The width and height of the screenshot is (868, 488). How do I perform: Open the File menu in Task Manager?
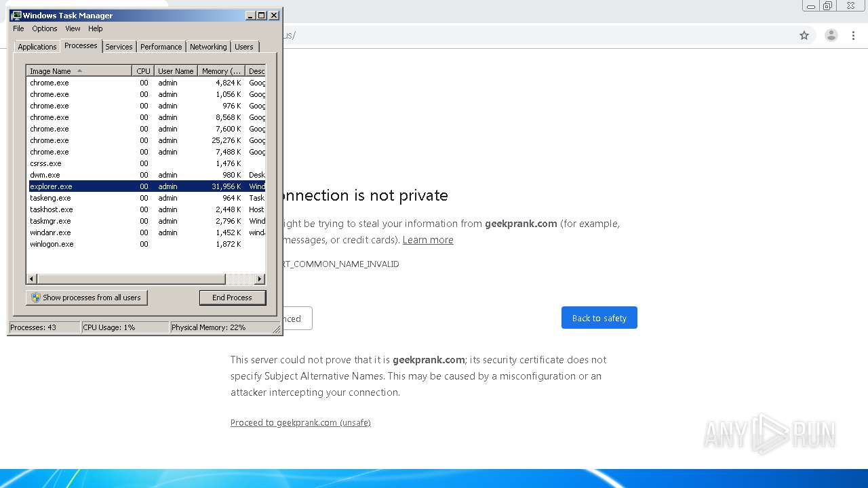(x=18, y=28)
